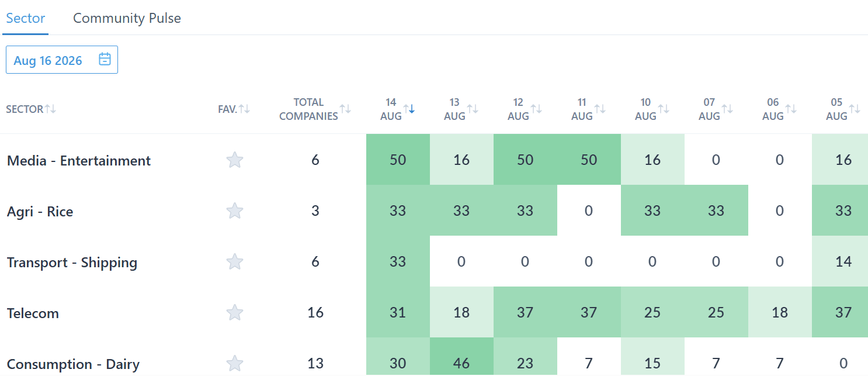868x376 pixels.
Task: Sort by the 10 AUG column
Action: (x=664, y=109)
